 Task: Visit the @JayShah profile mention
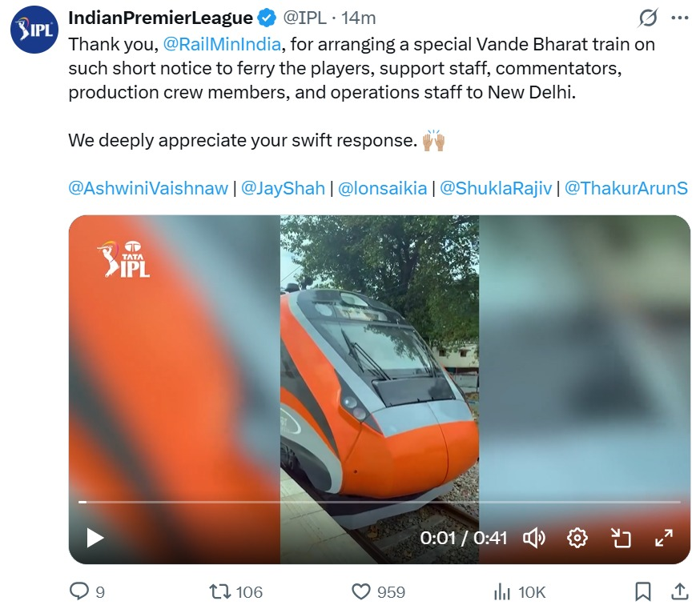click(283, 188)
